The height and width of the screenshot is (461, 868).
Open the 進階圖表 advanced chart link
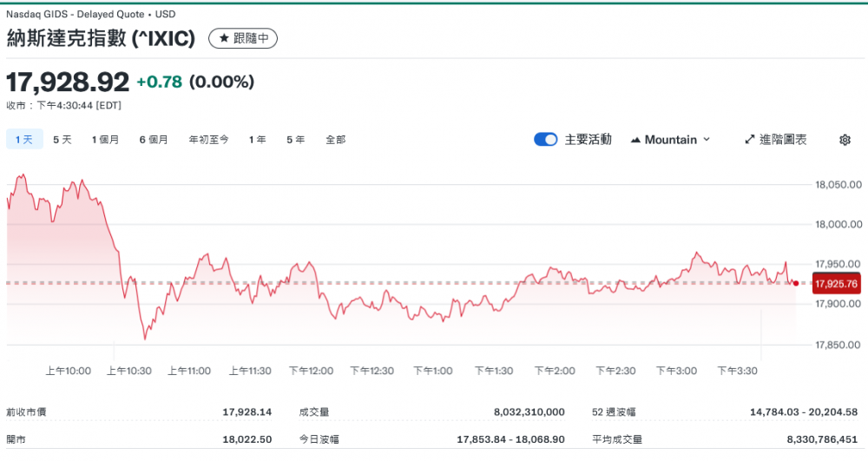coord(783,140)
